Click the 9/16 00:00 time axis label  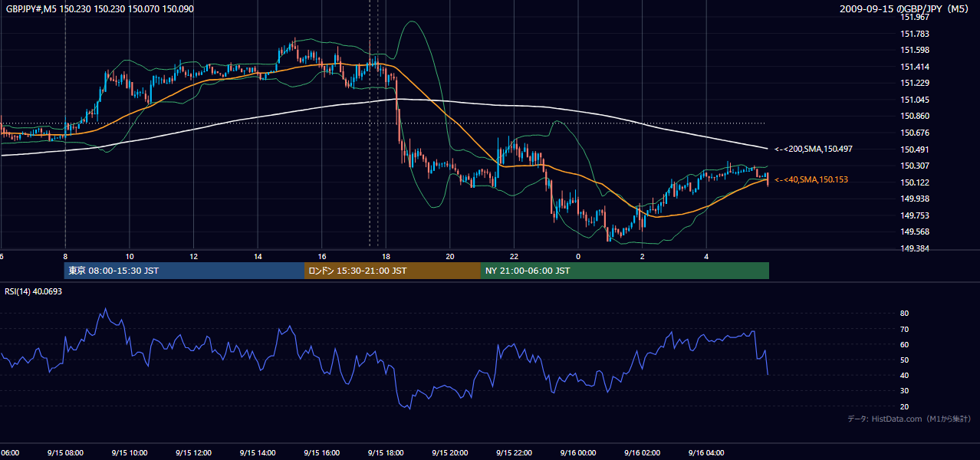coord(578,452)
